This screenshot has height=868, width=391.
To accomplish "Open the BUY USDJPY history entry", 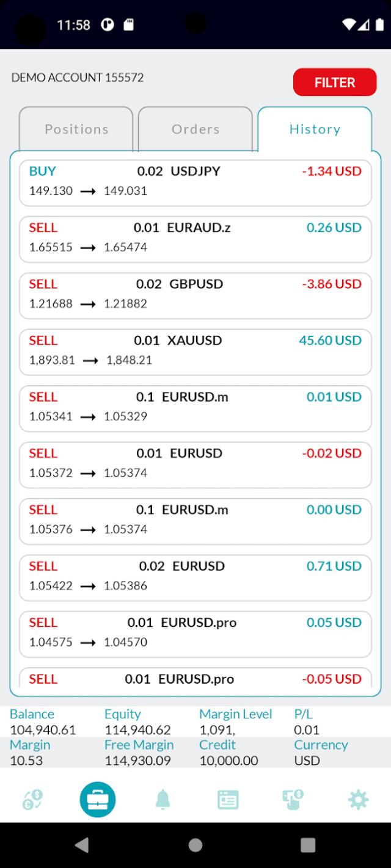I will coord(195,183).
